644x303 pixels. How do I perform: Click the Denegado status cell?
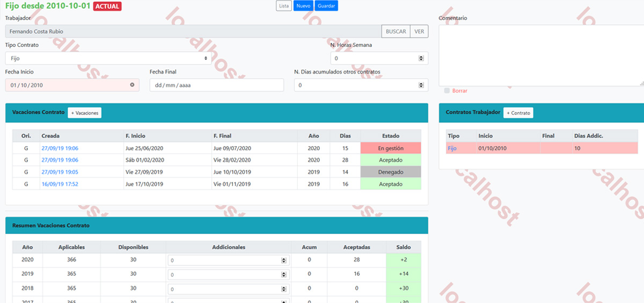pyautogui.click(x=391, y=172)
